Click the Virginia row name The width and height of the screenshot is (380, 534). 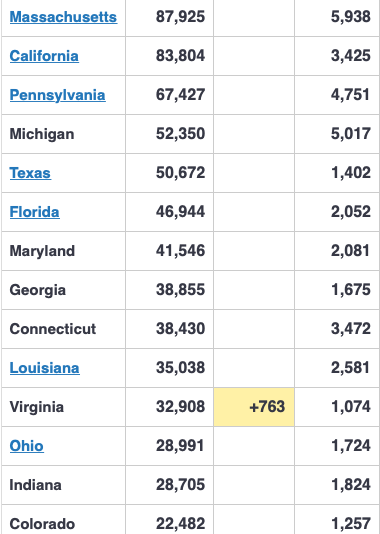pyautogui.click(x=37, y=407)
